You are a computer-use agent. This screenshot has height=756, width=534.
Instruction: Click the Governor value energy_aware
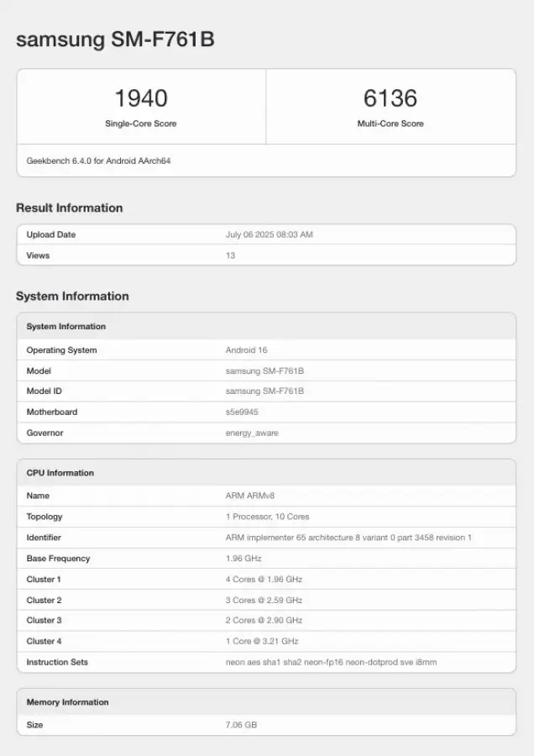pyautogui.click(x=252, y=433)
